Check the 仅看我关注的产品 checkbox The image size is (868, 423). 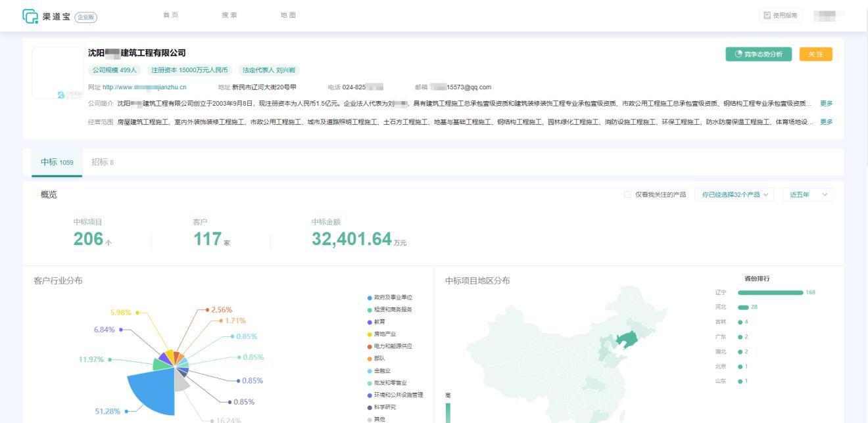coord(627,194)
